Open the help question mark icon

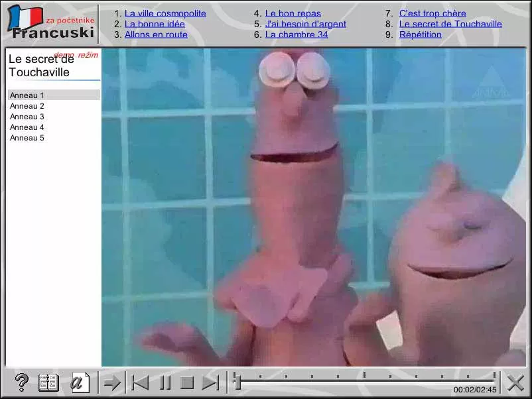22,382
